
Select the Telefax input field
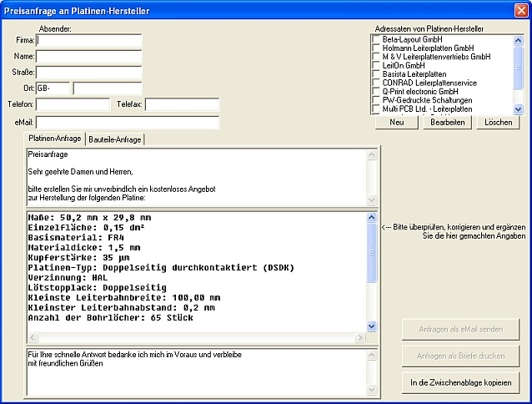pos(182,104)
